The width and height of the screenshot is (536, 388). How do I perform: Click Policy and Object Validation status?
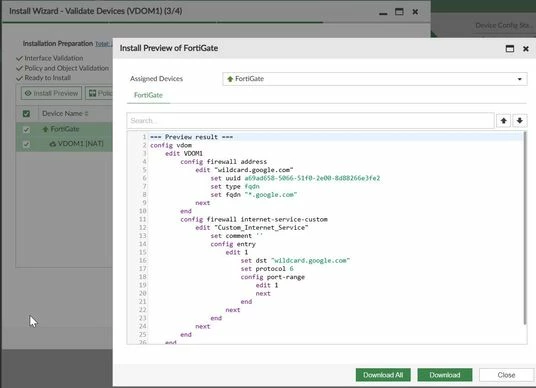66,68
